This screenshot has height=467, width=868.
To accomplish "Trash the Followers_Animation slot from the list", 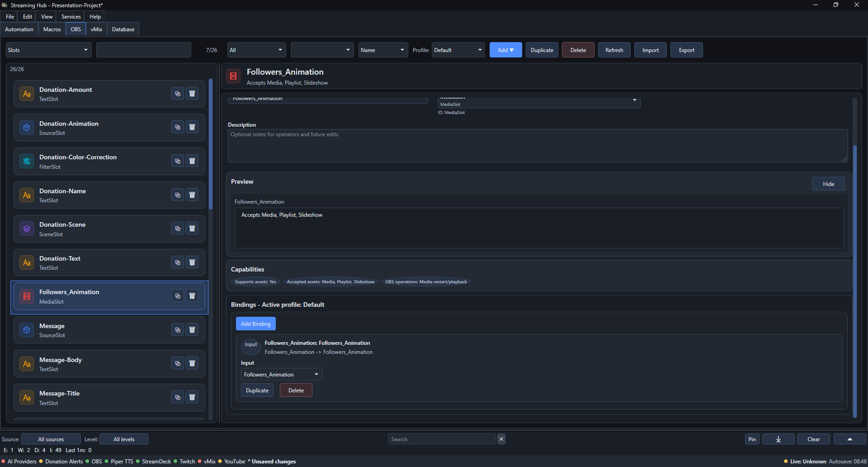I will (192, 296).
